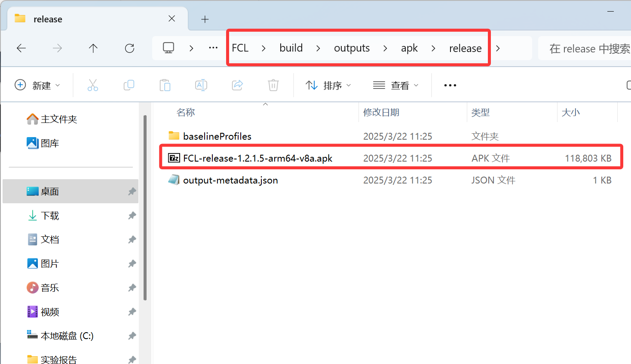Click the Rename icon in toolbar

pos(201,85)
